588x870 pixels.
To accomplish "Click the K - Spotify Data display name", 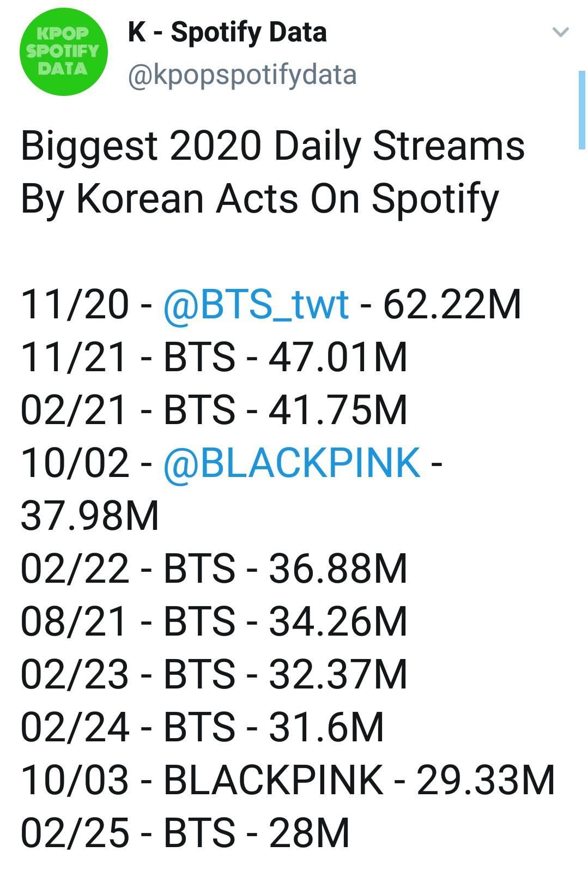I will (227, 33).
